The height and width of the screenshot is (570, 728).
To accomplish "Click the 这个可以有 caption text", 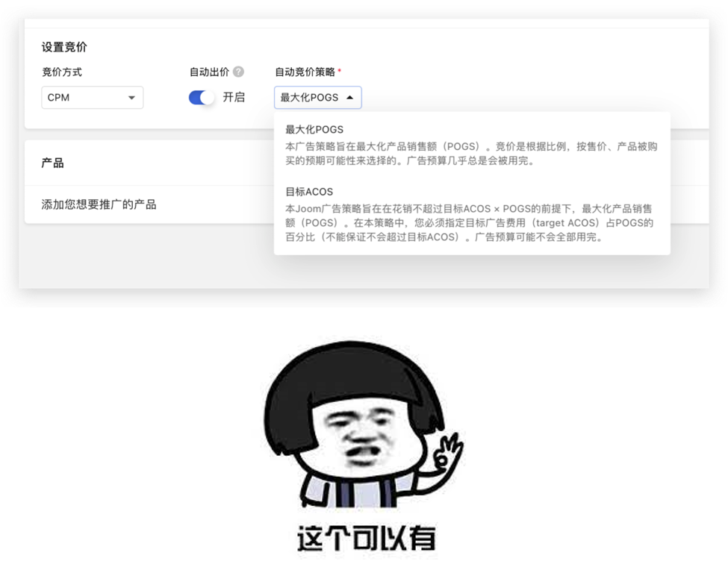I will [x=367, y=538].
